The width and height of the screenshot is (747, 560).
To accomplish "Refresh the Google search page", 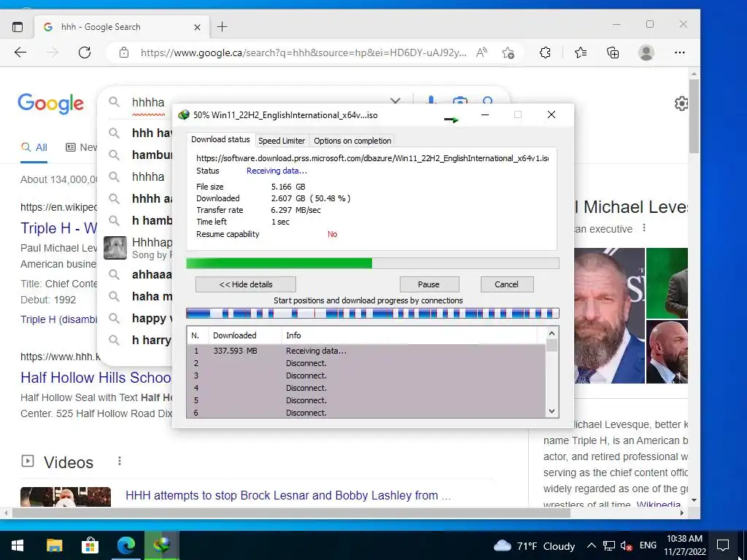I will [85, 52].
